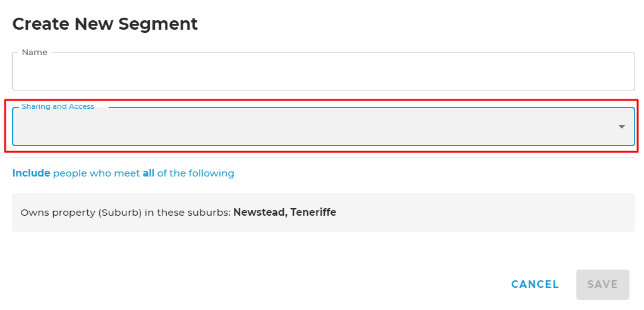Click the Sharing and Access caret arrow
This screenshot has height=310, width=644.
point(622,127)
